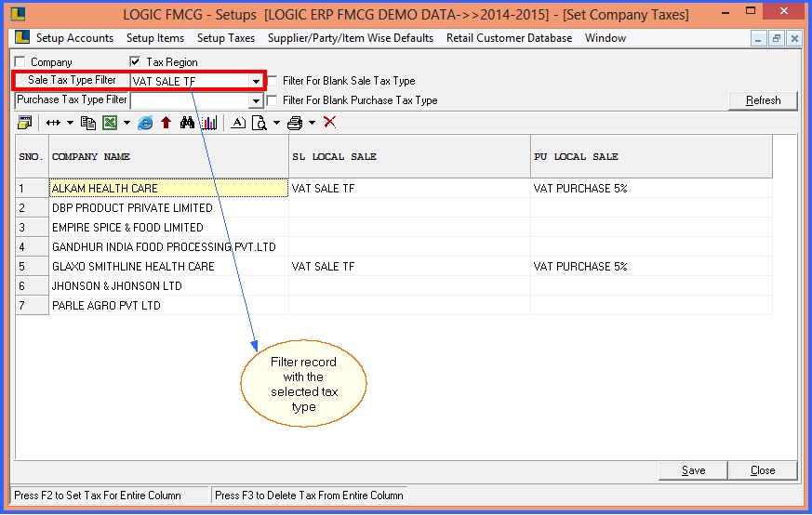
Task: Click the F2 Set Tax status bar hint
Action: [x=110, y=495]
